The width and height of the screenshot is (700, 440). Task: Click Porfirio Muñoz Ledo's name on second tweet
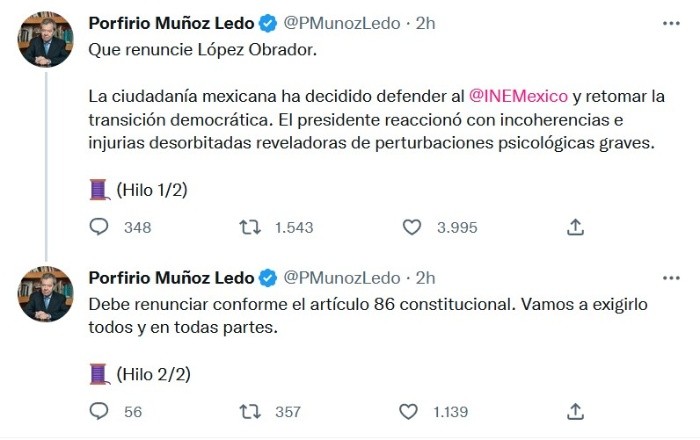[x=170, y=277]
